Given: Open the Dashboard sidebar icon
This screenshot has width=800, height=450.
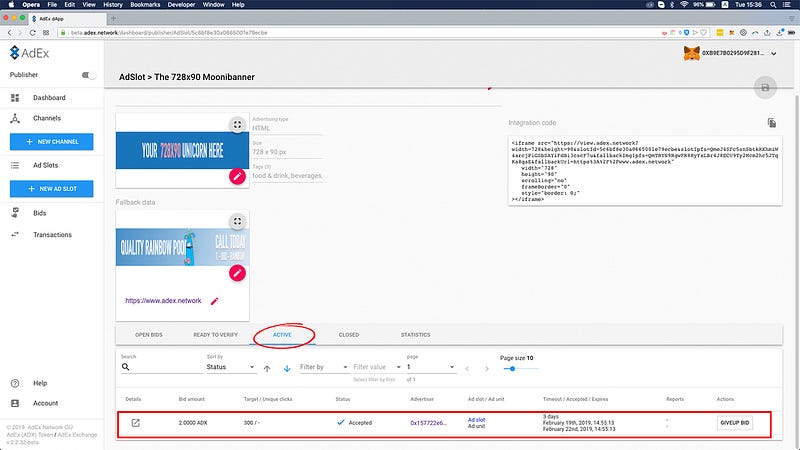Looking at the screenshot, I should click(x=15, y=97).
